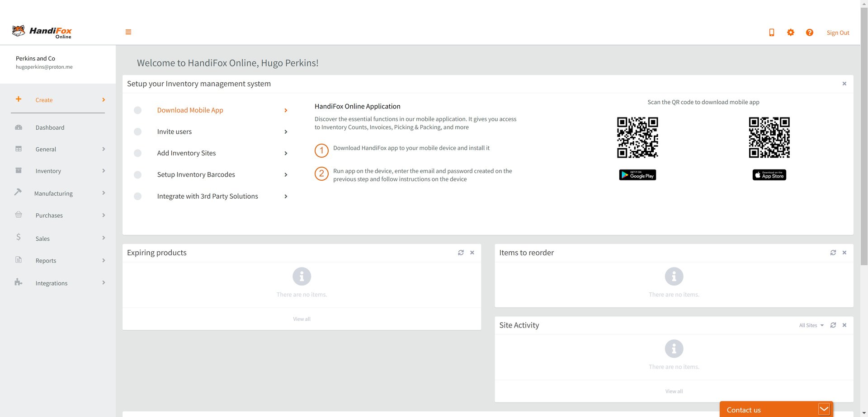Screen dimensions: 868x417
Task: Toggle the Integrate with 3rd Party circle
Action: pyautogui.click(x=138, y=197)
